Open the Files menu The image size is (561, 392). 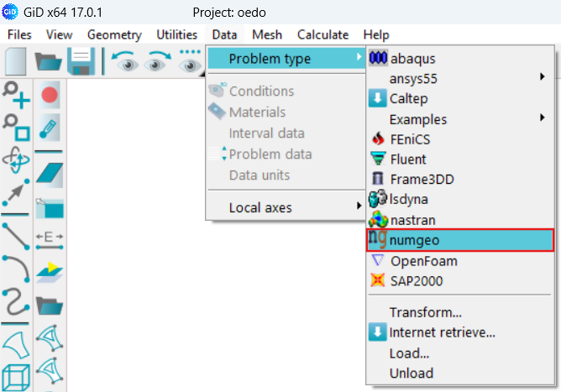[19, 34]
